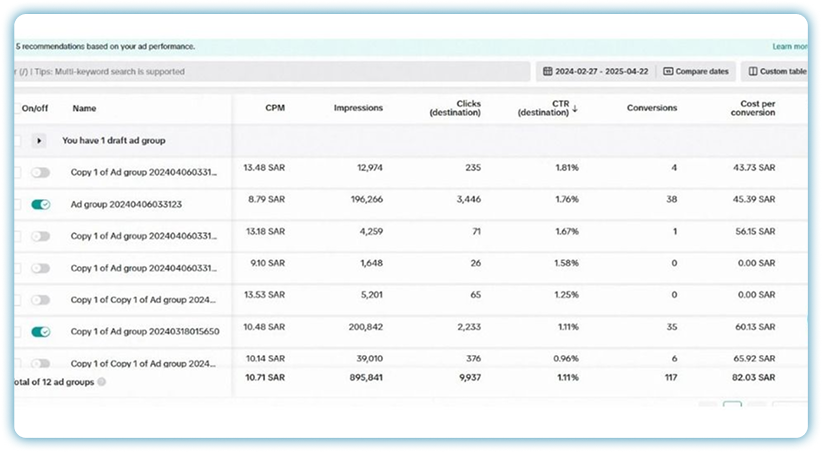Disable the Ad group 20240406033123 toggle
Image resolution: width=822 pixels, height=452 pixels.
tap(40, 204)
